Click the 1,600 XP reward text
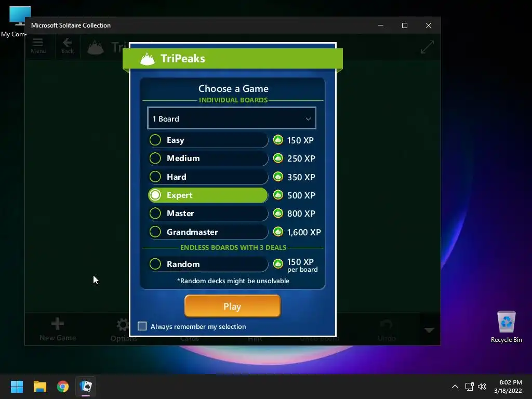This screenshot has width=532, height=399. [x=303, y=232]
